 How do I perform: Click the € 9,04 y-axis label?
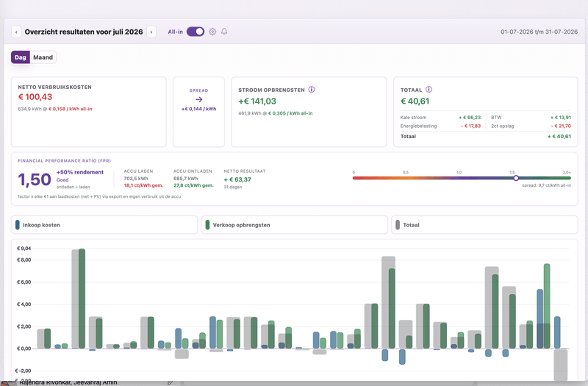coord(24,249)
